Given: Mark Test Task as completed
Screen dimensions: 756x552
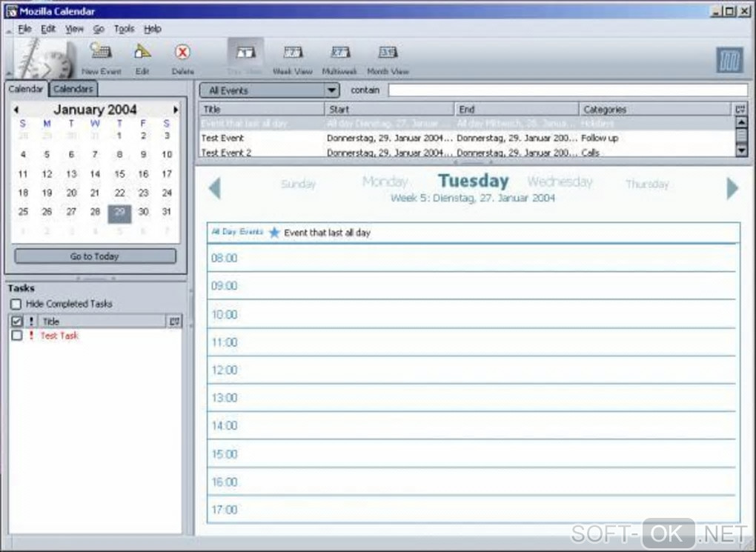Looking at the screenshot, I should [17, 336].
